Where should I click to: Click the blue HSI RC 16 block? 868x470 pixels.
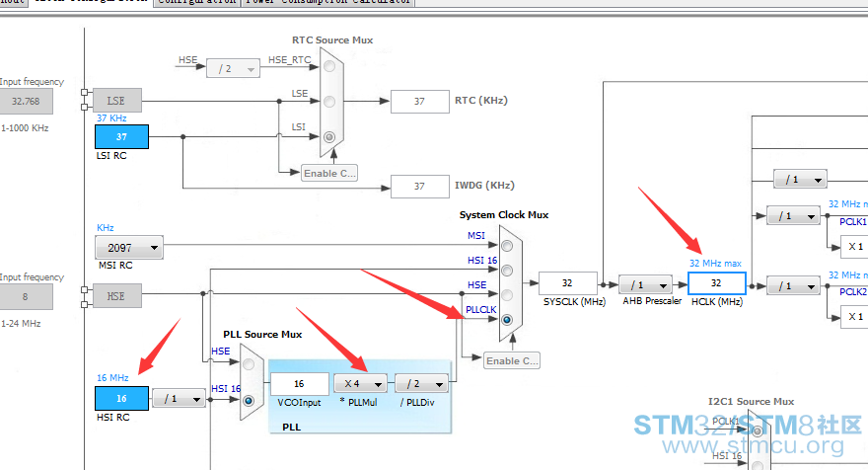[x=121, y=399]
